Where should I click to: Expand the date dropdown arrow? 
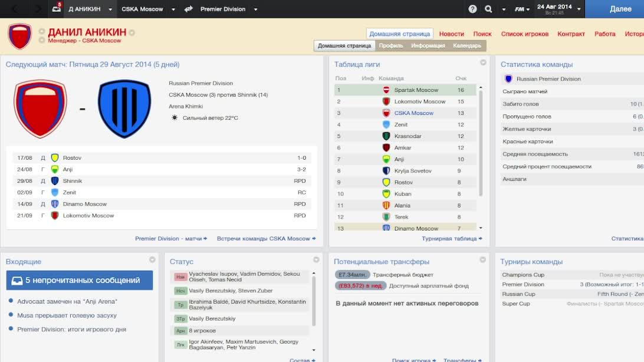579,9
